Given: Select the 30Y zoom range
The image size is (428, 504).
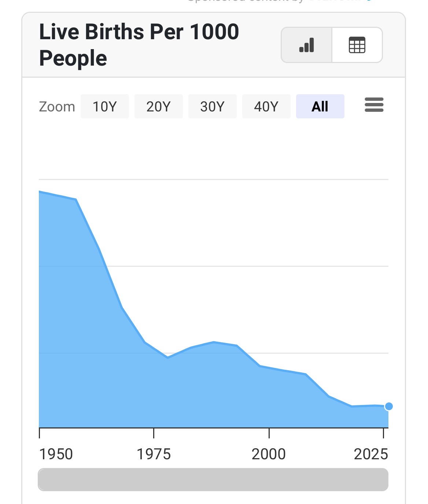Looking at the screenshot, I should click(213, 106).
